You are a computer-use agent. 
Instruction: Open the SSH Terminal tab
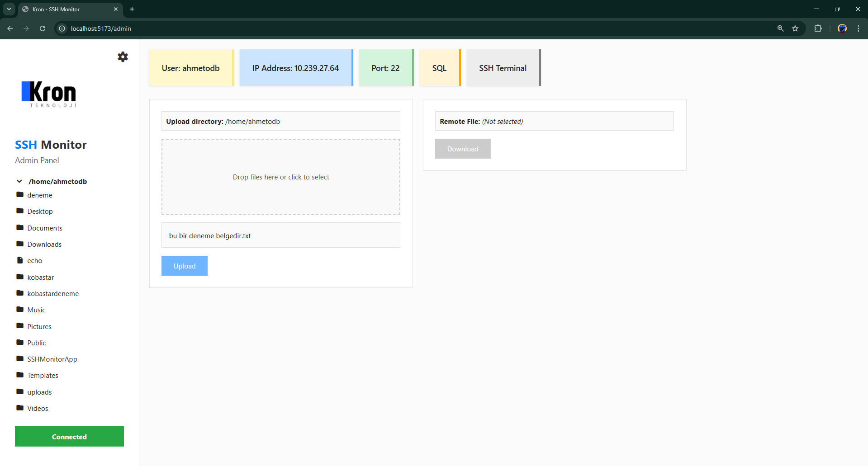(x=502, y=68)
